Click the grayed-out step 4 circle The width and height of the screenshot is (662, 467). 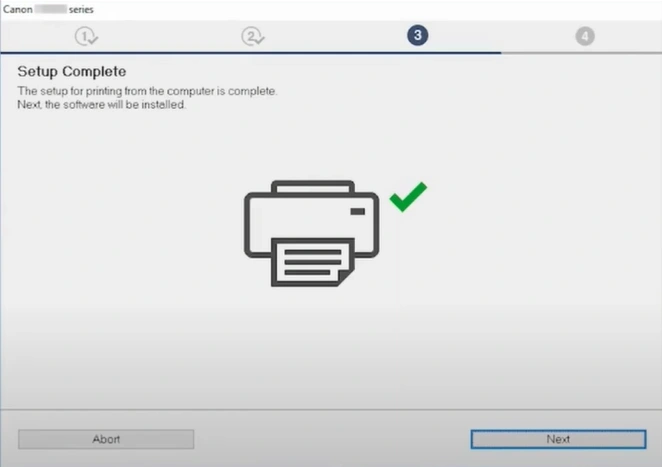coord(584,36)
